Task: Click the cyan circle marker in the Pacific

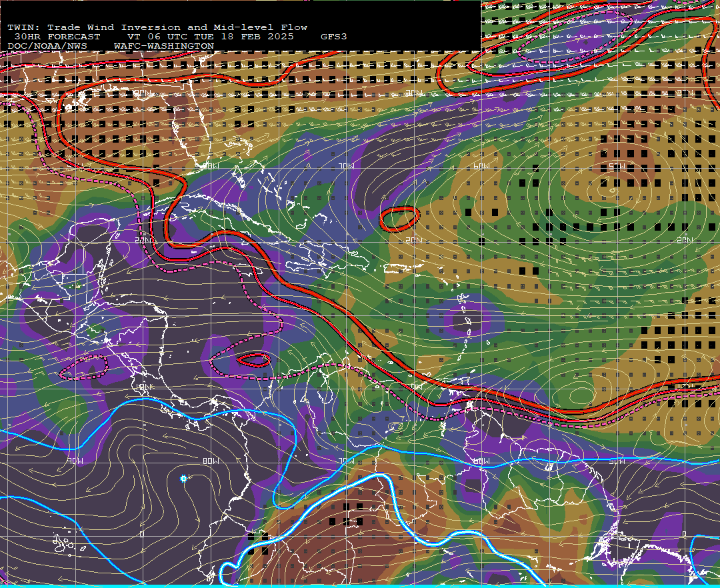Action: pyautogui.click(x=184, y=479)
